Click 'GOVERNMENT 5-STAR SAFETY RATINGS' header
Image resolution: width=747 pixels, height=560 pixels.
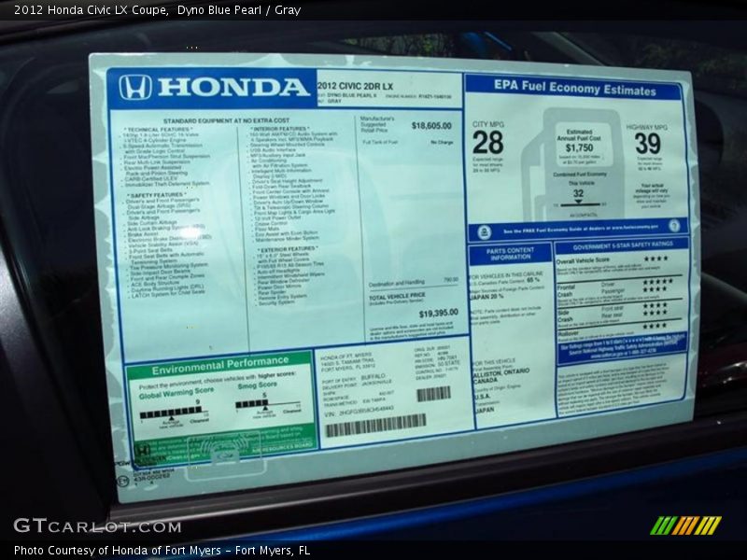click(623, 245)
